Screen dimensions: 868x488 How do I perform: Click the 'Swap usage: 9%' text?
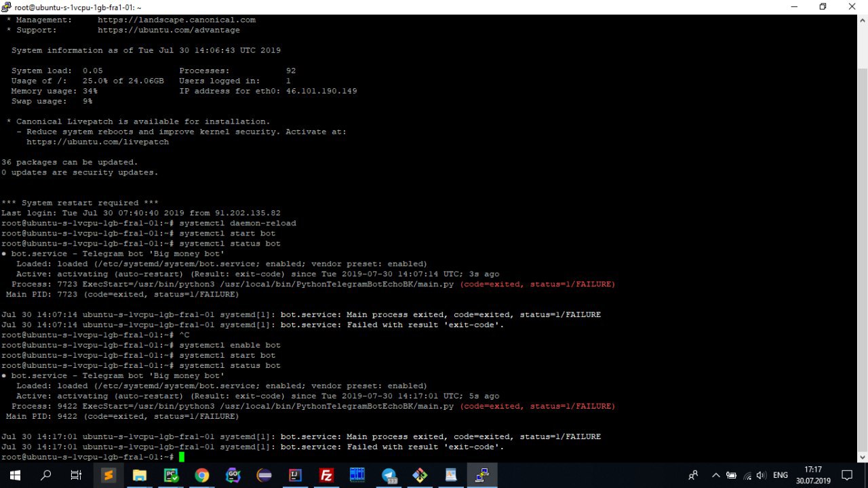(x=52, y=101)
